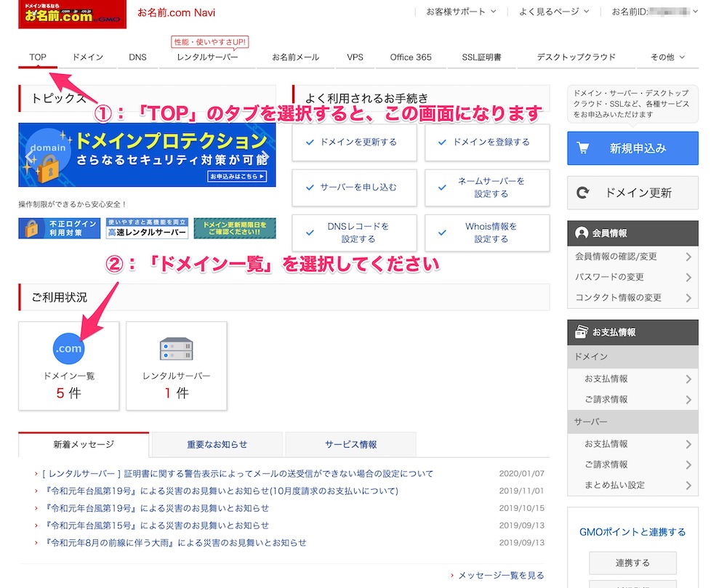Open まとめ払い設定 link
The image size is (727, 588).
tap(633, 485)
